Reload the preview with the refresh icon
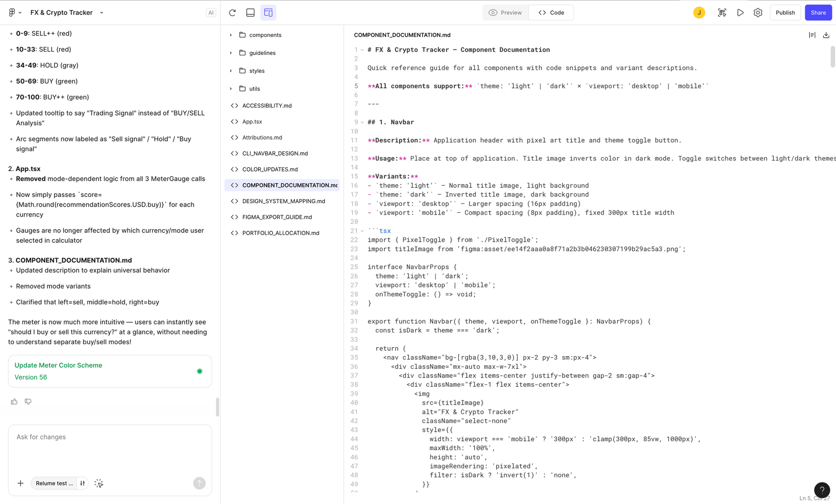Image resolution: width=836 pixels, height=504 pixels. point(232,12)
